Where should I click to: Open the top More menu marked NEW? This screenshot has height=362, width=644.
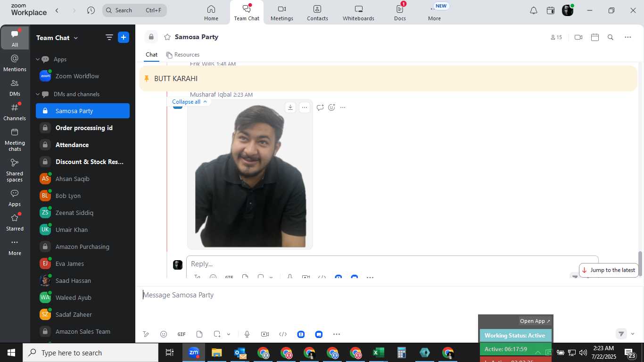[434, 13]
